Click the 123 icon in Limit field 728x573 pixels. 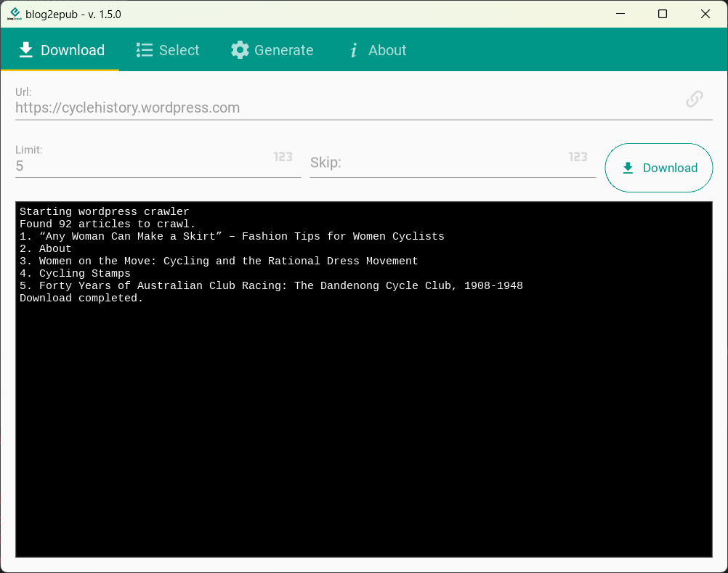(x=283, y=157)
